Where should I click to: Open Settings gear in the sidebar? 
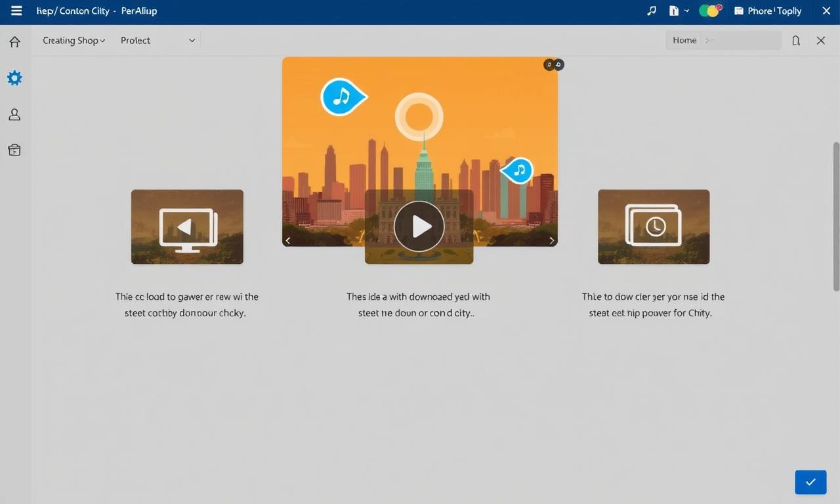(x=14, y=78)
